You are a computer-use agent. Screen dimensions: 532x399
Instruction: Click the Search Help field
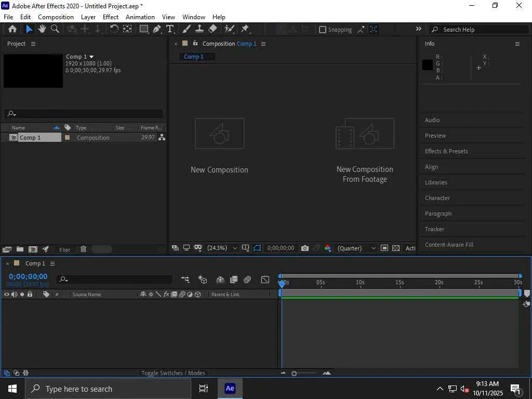pyautogui.click(x=479, y=30)
